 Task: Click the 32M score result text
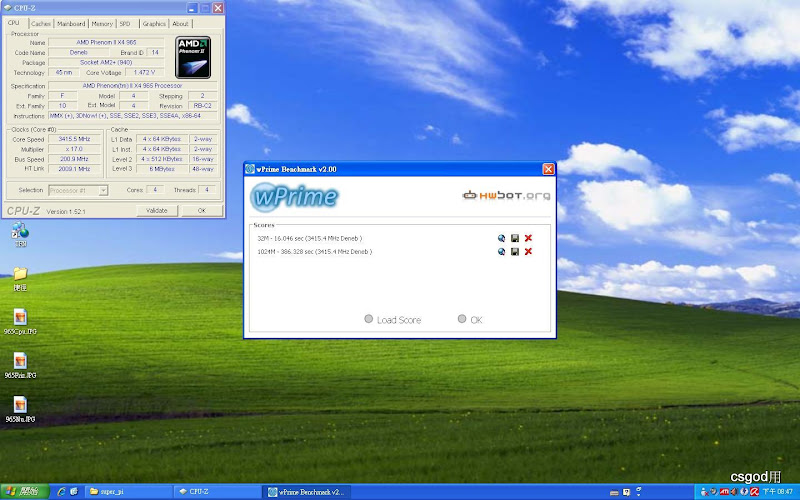310,238
